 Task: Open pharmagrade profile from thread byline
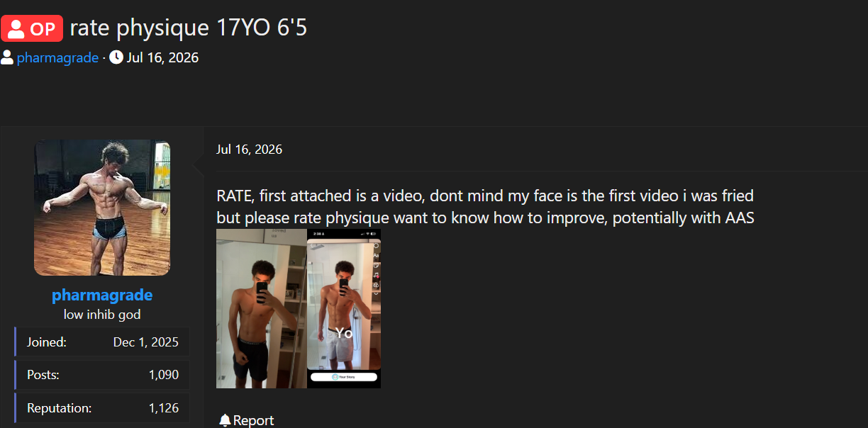(x=57, y=57)
